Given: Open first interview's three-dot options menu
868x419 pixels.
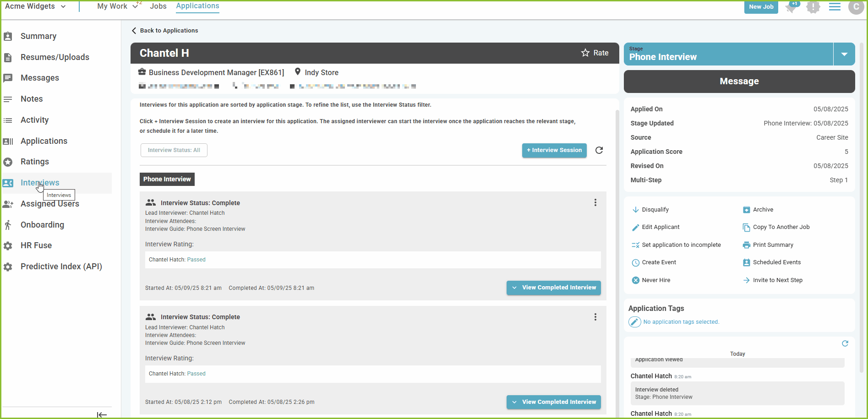Looking at the screenshot, I should 595,203.
